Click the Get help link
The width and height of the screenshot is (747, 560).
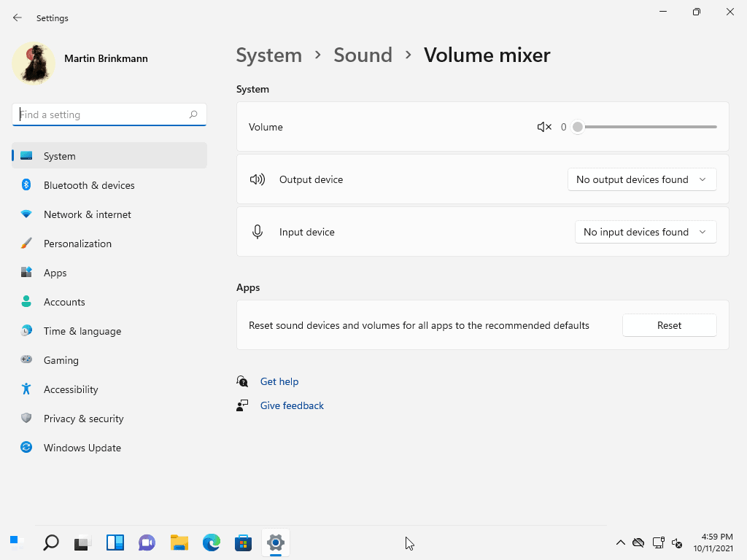(x=279, y=381)
